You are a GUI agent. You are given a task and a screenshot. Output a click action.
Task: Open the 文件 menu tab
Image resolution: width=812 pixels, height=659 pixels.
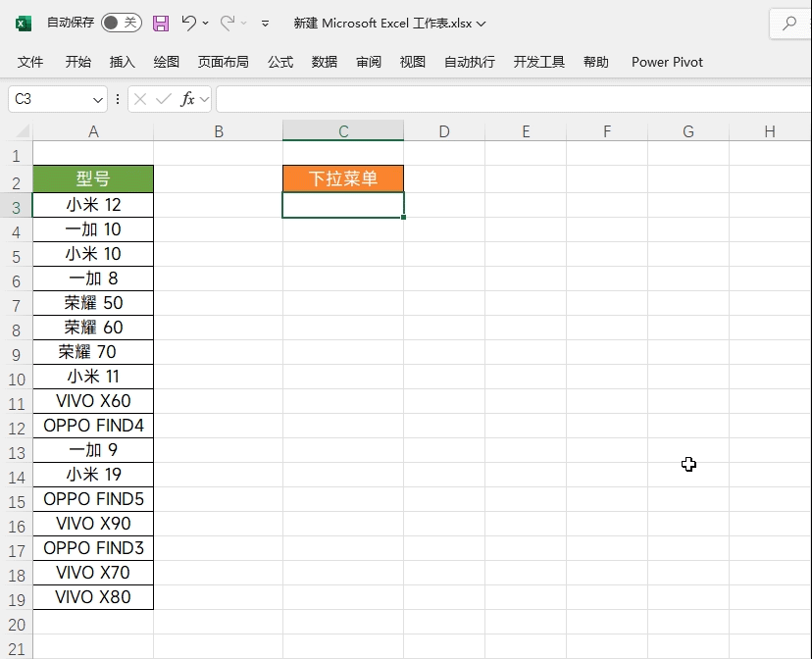pyautogui.click(x=30, y=62)
